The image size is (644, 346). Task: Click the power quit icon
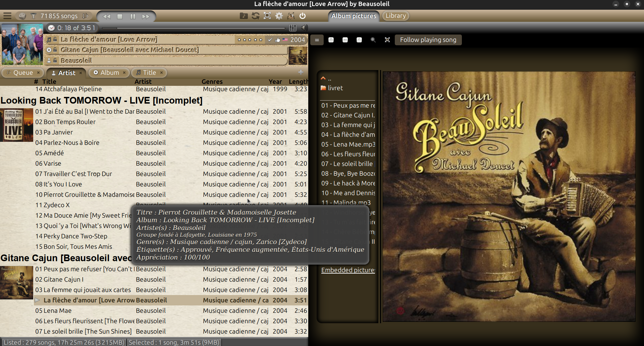pos(303,16)
